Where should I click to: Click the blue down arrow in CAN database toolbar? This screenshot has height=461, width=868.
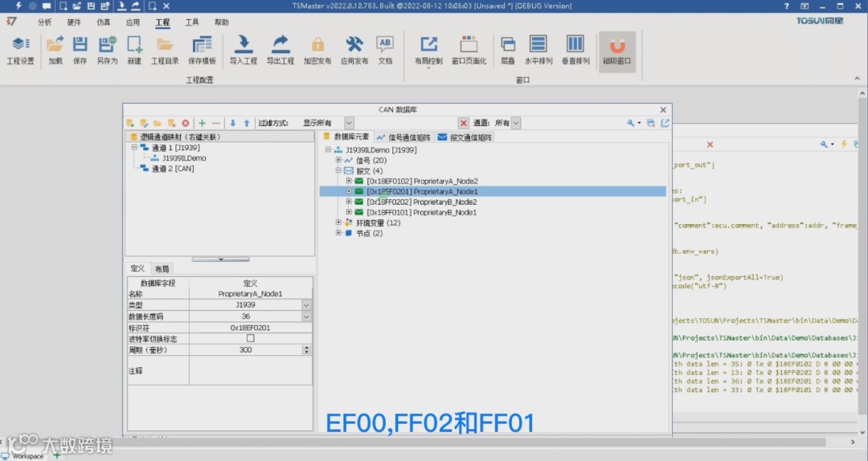pos(232,123)
